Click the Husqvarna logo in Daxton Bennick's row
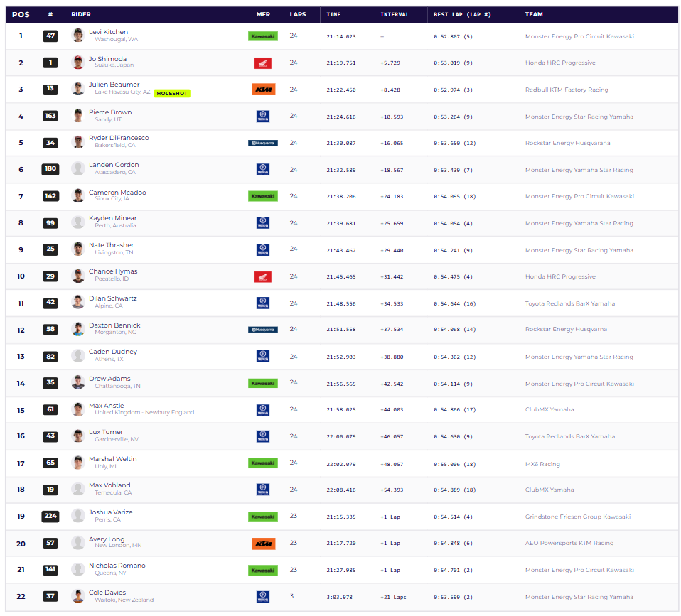The image size is (681, 616). click(x=263, y=330)
